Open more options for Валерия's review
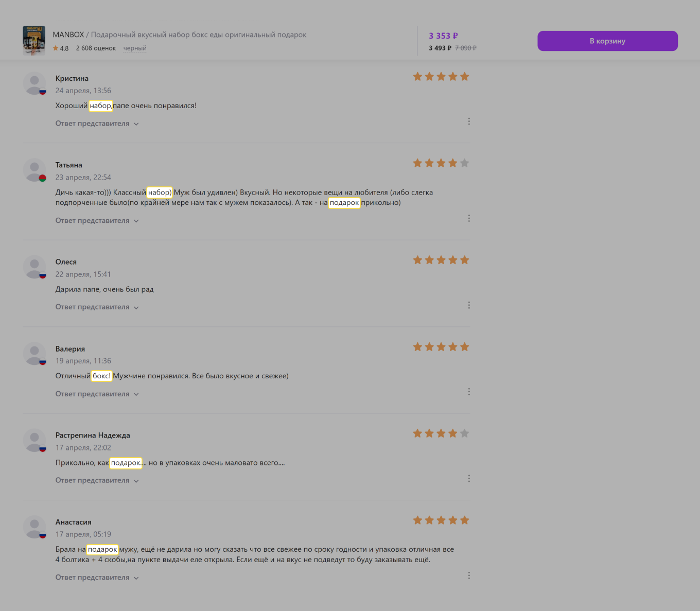This screenshot has height=611, width=700. pyautogui.click(x=468, y=392)
